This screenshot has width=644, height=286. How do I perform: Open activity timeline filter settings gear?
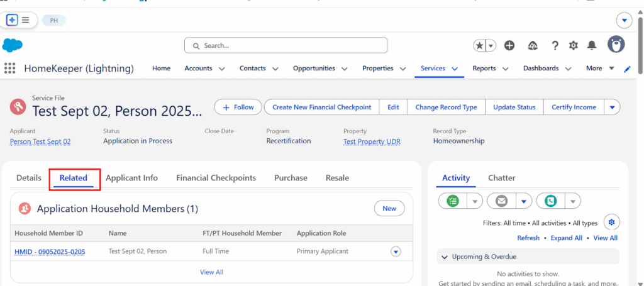[611, 223]
